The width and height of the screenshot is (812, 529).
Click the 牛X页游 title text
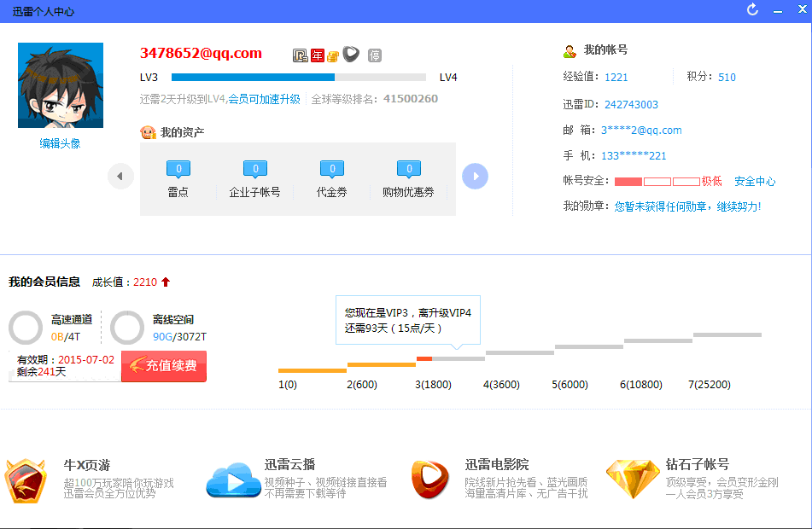(87, 465)
